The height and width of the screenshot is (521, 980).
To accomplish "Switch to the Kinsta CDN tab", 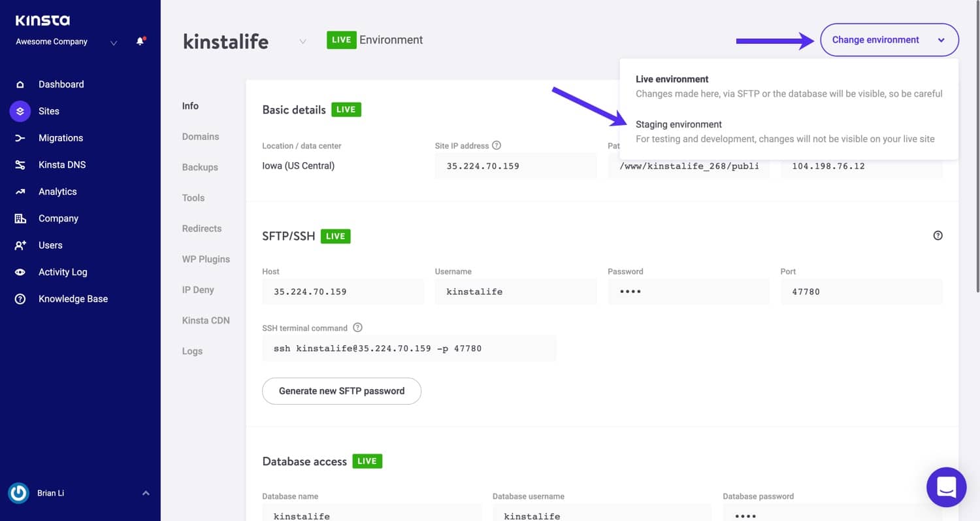I will point(206,321).
